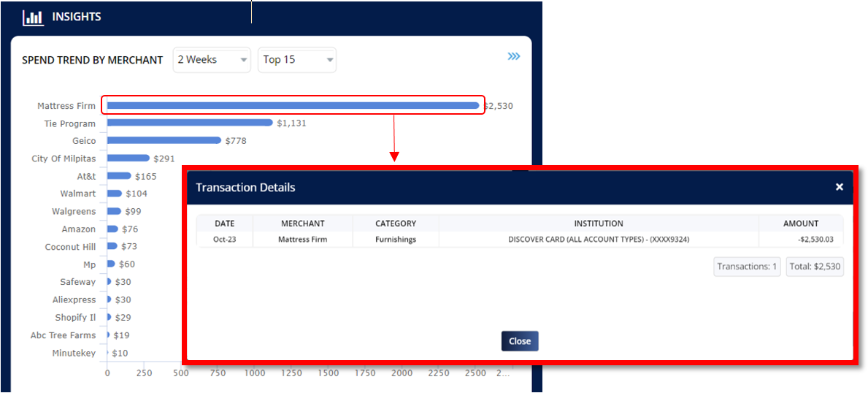Image resolution: width=868 pixels, height=393 pixels.
Task: Click the Mp merchant label
Action: (x=90, y=264)
